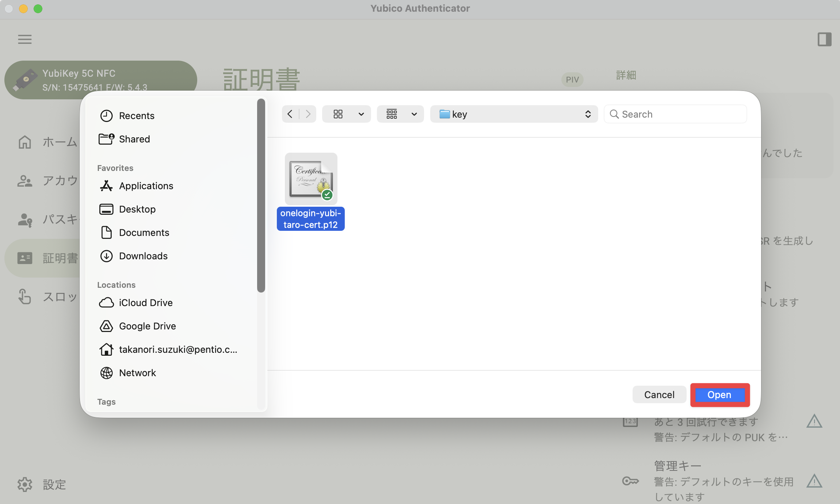The image size is (840, 504).
Task: Click the house icon for the home folder
Action: pos(106,350)
